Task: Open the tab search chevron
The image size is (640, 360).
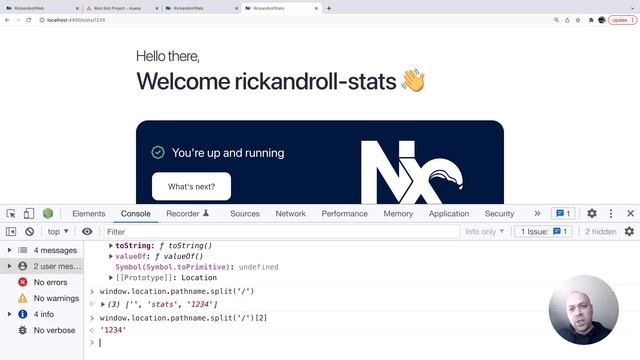Action: 632,8
